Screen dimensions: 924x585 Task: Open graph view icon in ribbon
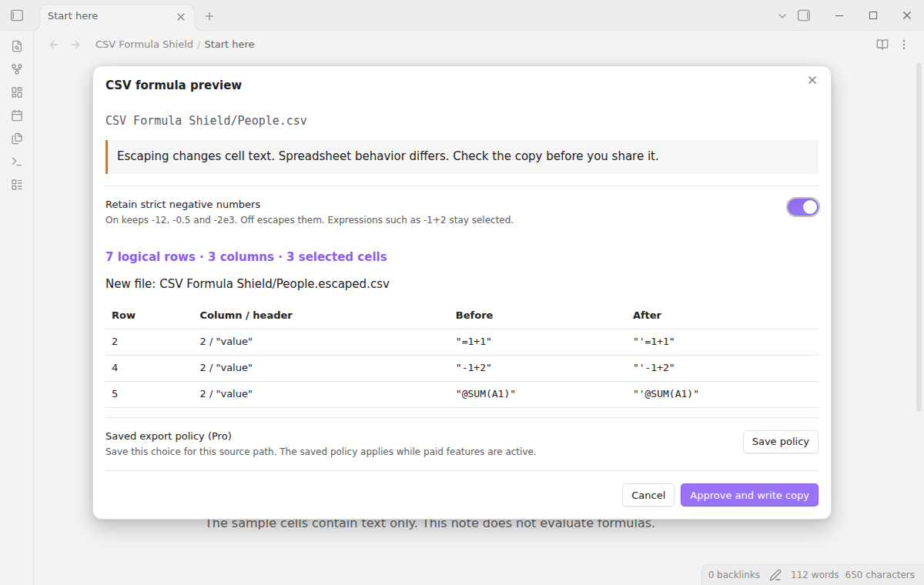coord(17,69)
